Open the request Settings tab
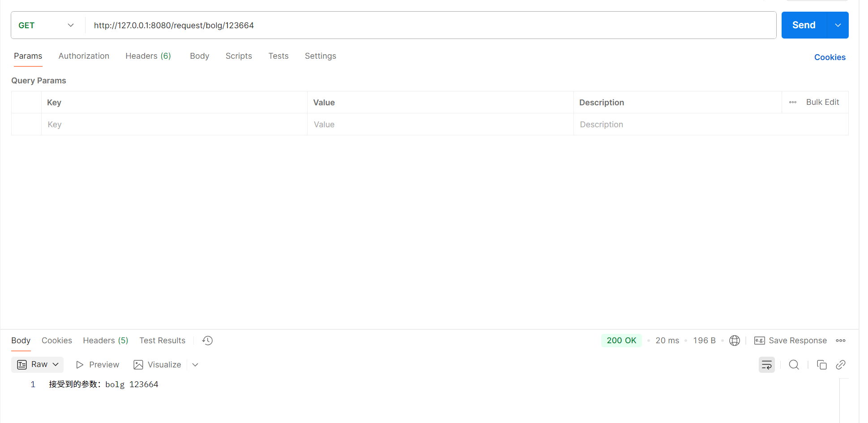Screen dimensions: 868x423 321,56
